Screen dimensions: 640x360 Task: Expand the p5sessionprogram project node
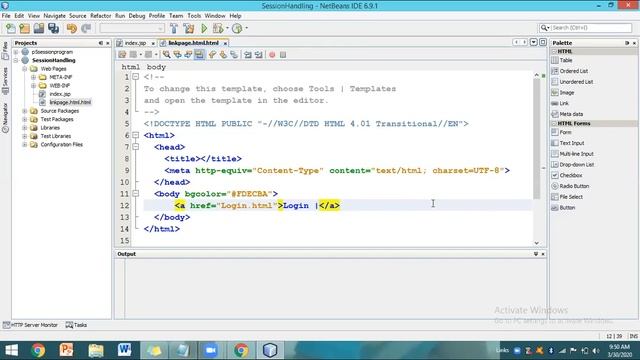[16, 52]
